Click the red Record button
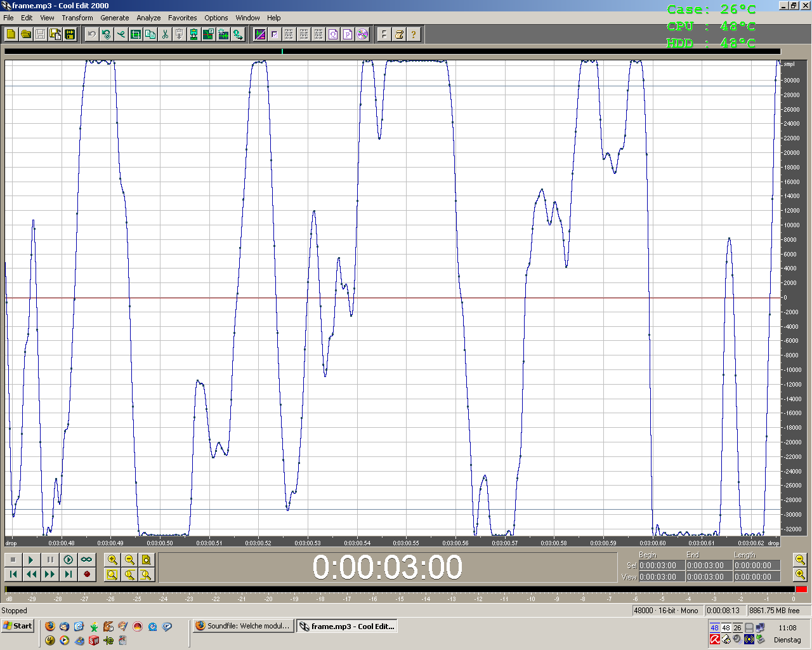Viewport: 812px width, 650px height. [x=86, y=574]
